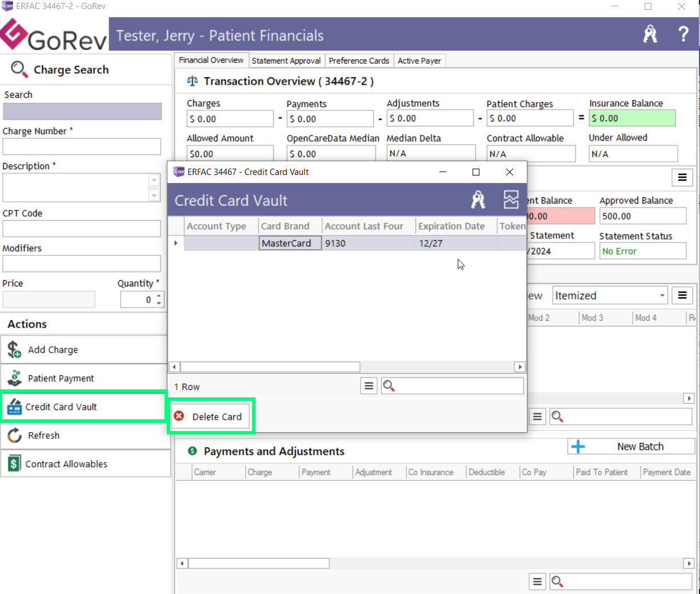The width and height of the screenshot is (700, 594).
Task: Click the Payments and Adjustments green icon
Action: 192,451
